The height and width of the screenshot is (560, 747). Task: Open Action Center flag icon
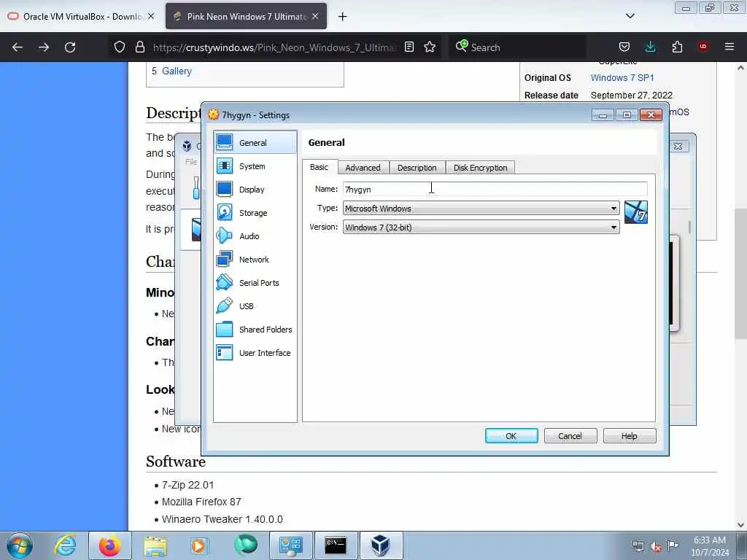(x=673, y=545)
